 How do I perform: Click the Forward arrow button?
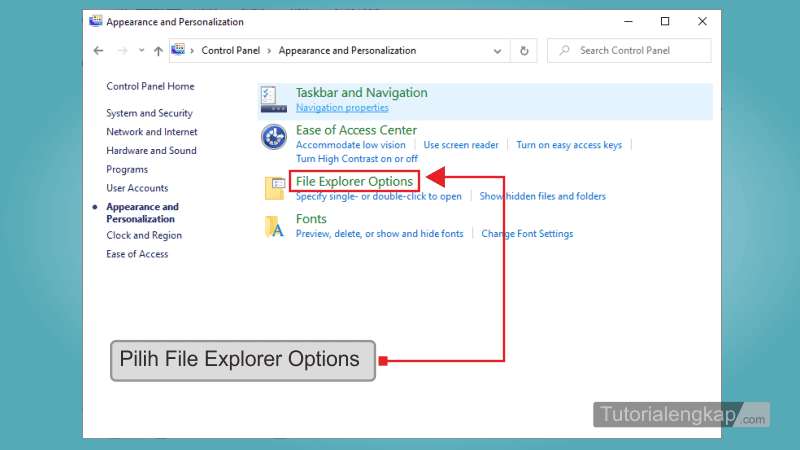coord(122,51)
